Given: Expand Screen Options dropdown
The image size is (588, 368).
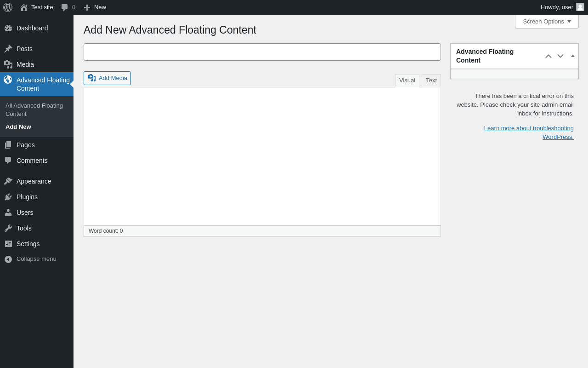Looking at the screenshot, I should pos(547,21).
